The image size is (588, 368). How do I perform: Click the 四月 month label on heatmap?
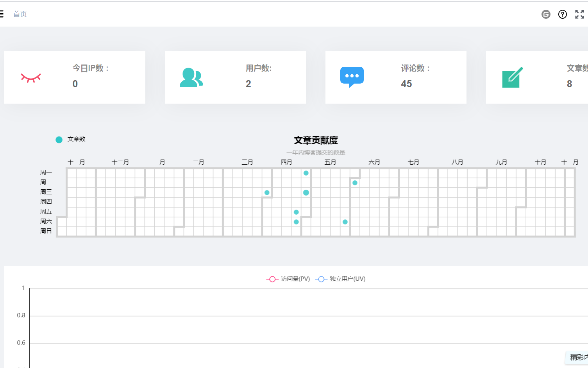click(286, 162)
